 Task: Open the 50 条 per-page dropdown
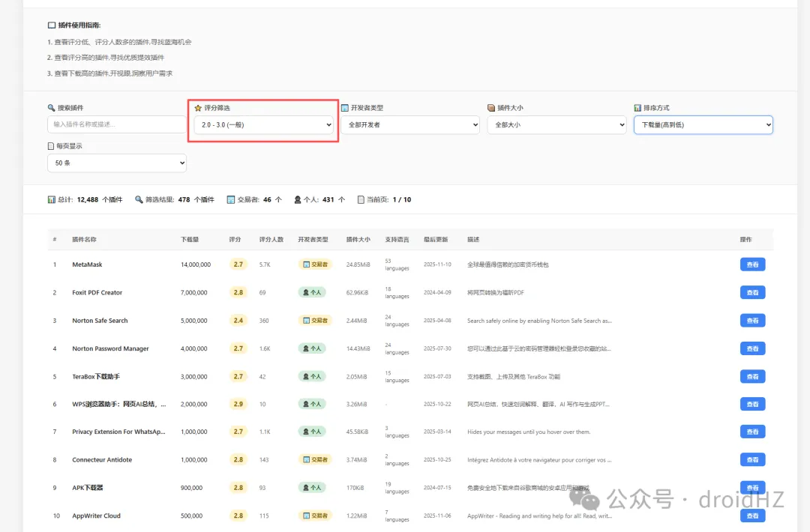[x=116, y=163]
